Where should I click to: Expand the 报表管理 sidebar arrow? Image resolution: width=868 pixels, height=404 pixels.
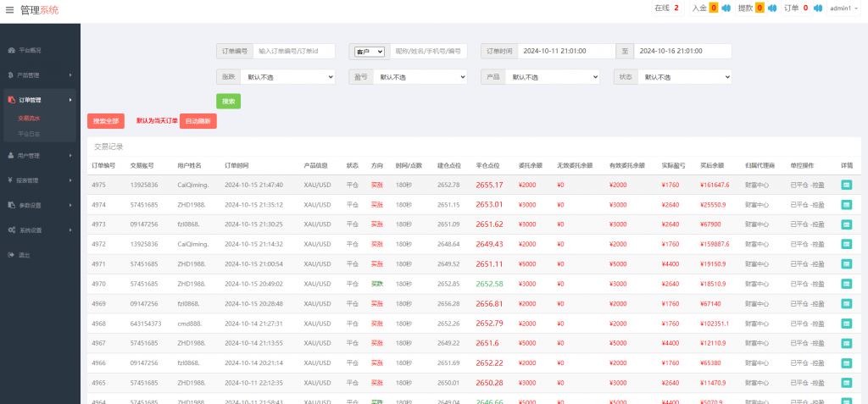[70, 180]
